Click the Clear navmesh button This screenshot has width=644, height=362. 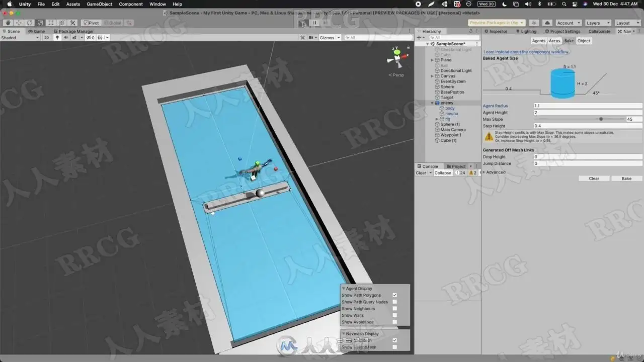tap(594, 178)
